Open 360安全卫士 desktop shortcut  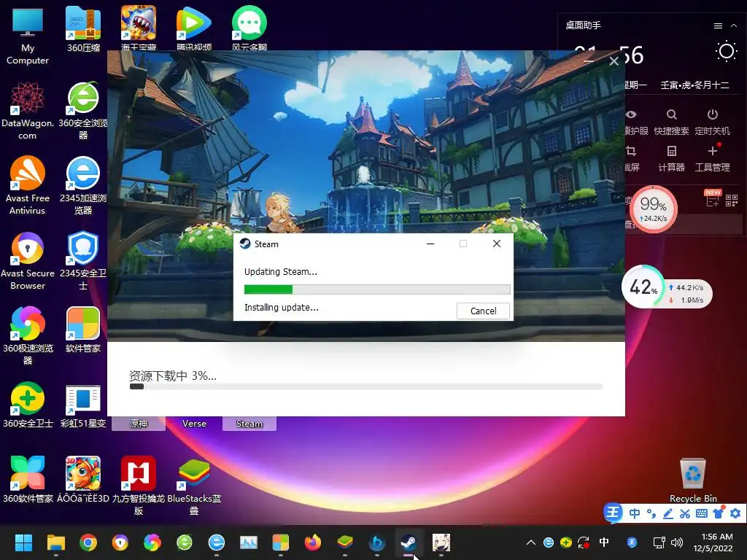27,405
